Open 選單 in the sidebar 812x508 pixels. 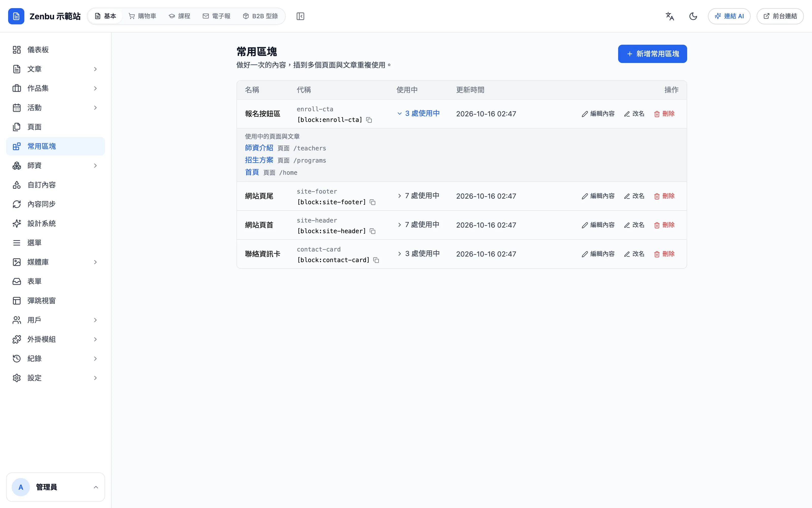56,243
